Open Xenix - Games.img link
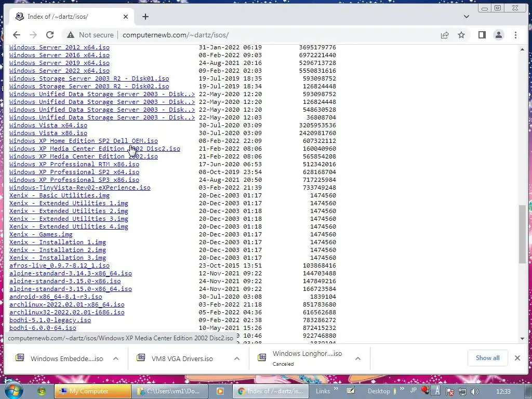Viewport: 532px width, 399px height. pos(41,234)
